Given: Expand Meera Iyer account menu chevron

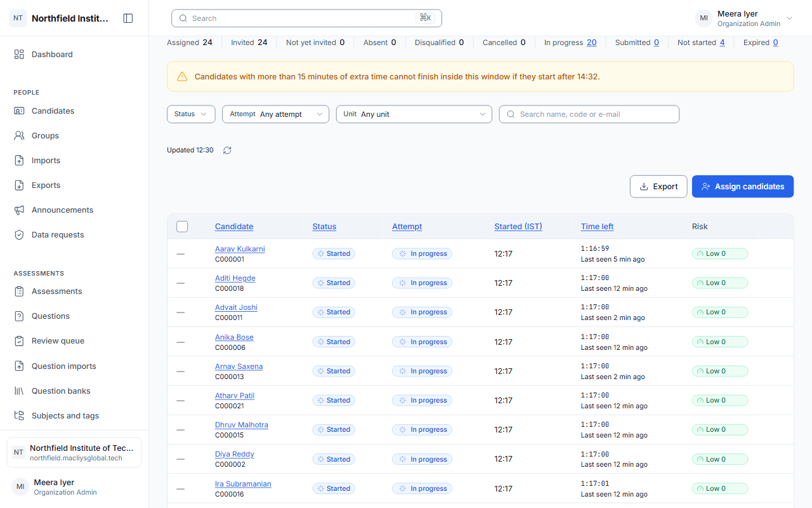Looking at the screenshot, I should 790,18.
